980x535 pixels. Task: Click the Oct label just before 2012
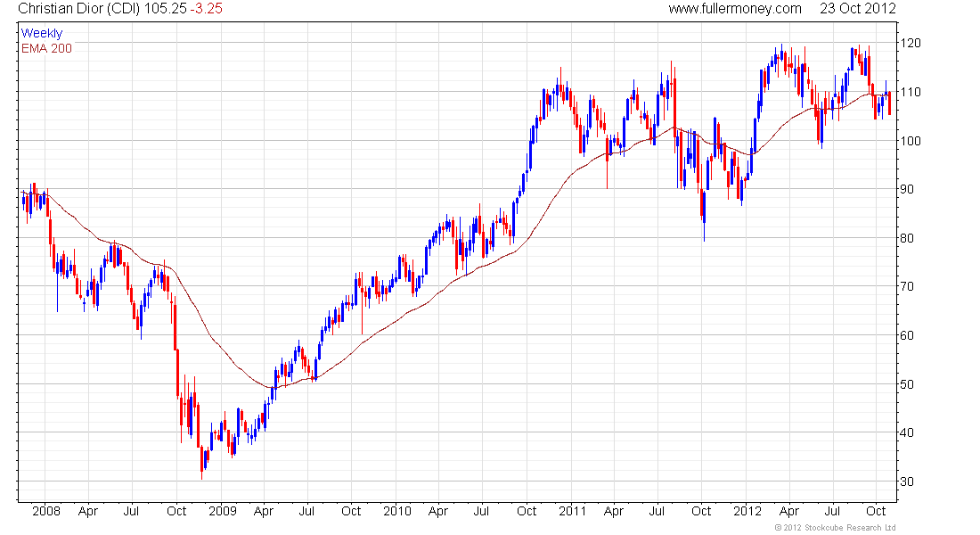701,511
